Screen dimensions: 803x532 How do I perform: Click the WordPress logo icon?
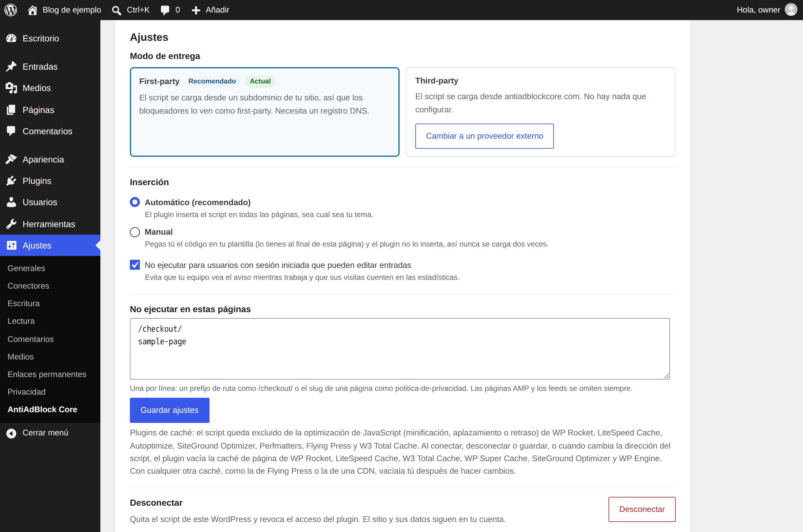[11, 10]
